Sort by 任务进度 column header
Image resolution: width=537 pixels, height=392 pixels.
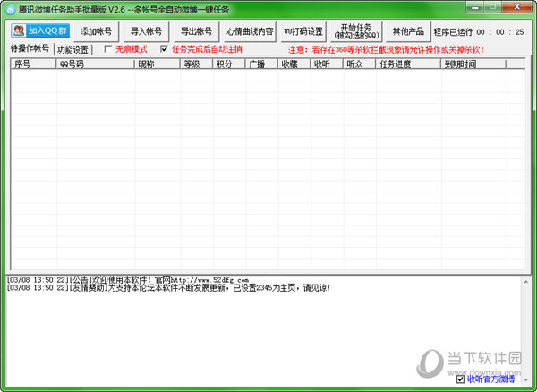408,64
